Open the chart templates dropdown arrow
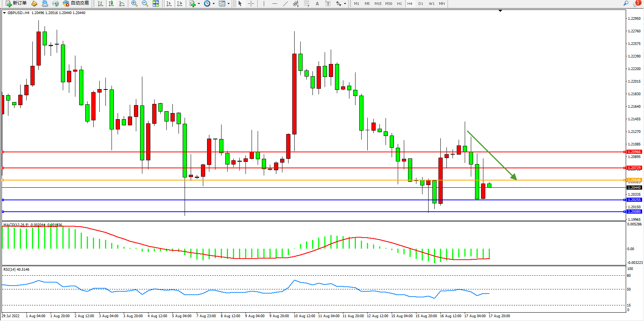 click(228, 4)
